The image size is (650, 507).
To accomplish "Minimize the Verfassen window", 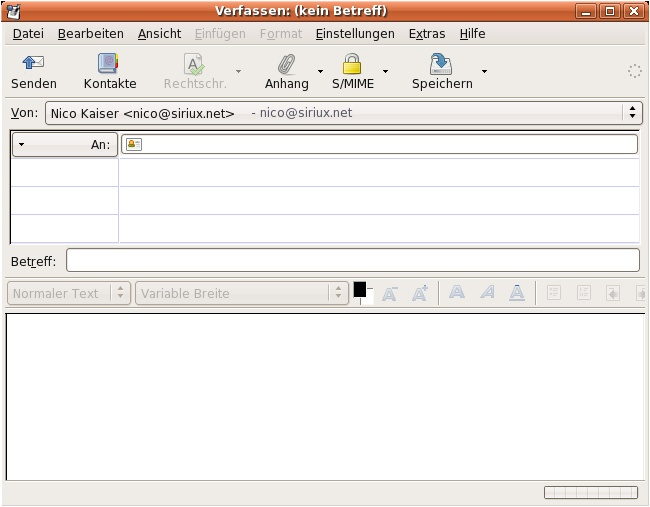I will [x=586, y=11].
